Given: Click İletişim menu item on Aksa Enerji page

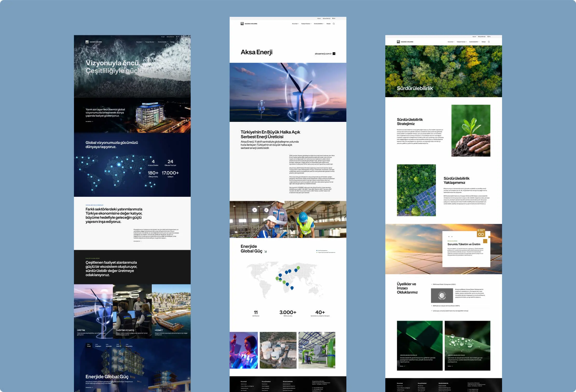Looking at the screenshot, I should click(x=328, y=24).
